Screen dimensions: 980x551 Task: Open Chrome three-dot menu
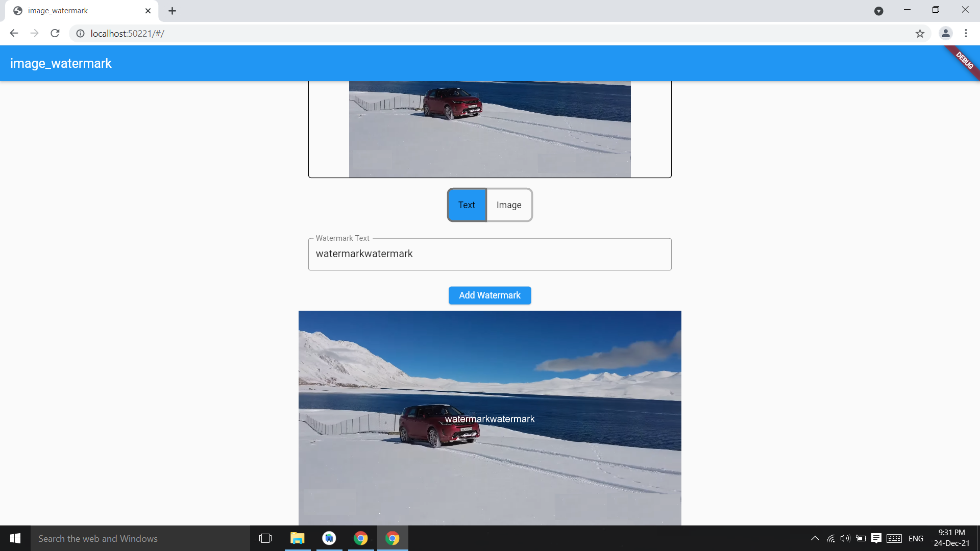coord(966,33)
